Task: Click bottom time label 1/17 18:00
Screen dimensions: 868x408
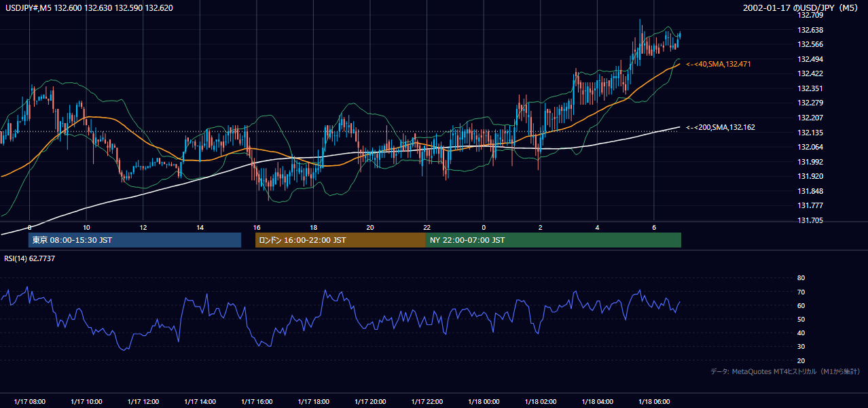Action: click(313, 402)
